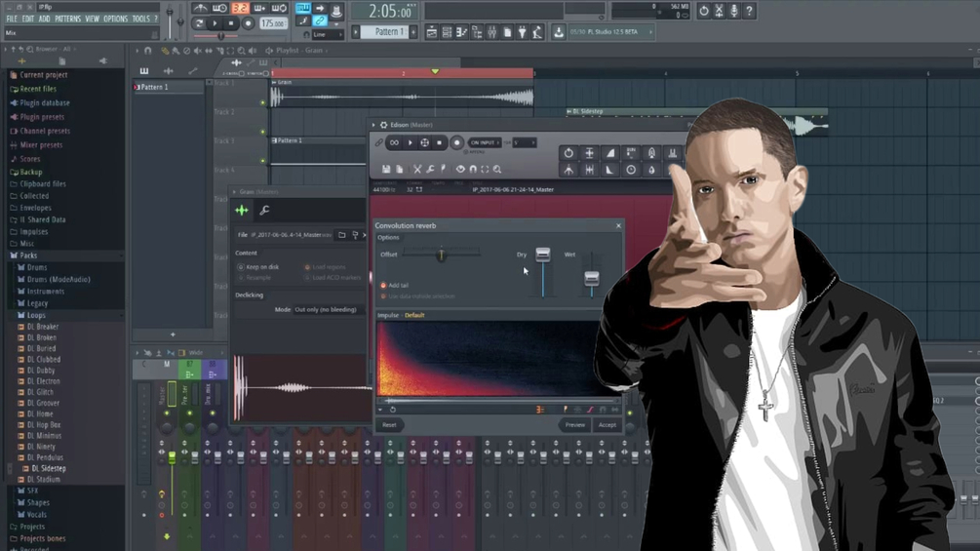
Task: Show the playlist window icon
Action: pyautogui.click(x=432, y=32)
